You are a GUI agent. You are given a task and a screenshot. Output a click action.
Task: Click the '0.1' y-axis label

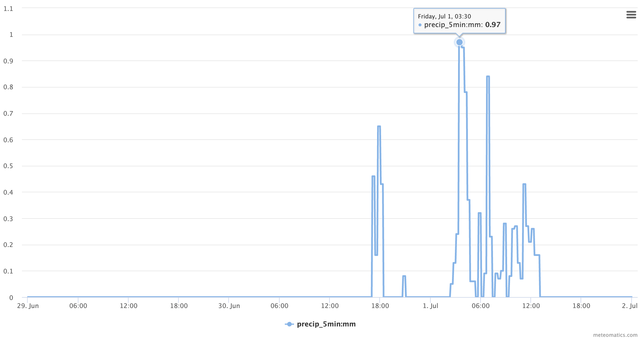pos(8,271)
